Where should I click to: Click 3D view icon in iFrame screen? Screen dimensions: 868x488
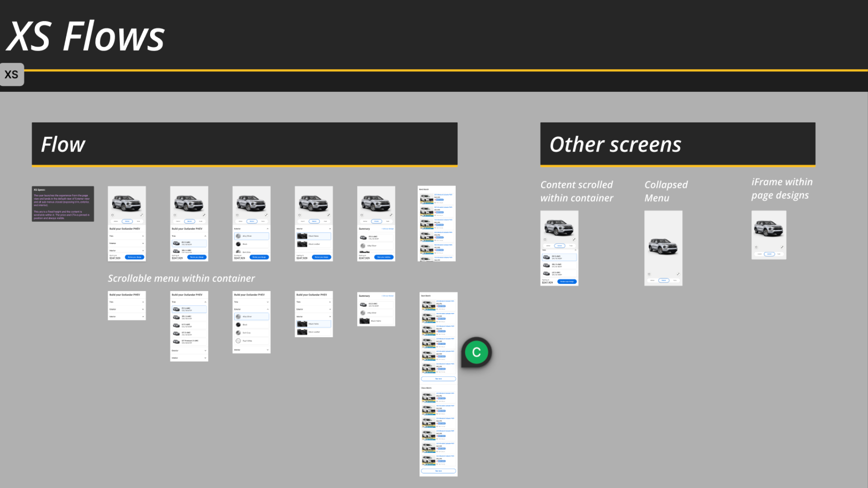(x=756, y=247)
